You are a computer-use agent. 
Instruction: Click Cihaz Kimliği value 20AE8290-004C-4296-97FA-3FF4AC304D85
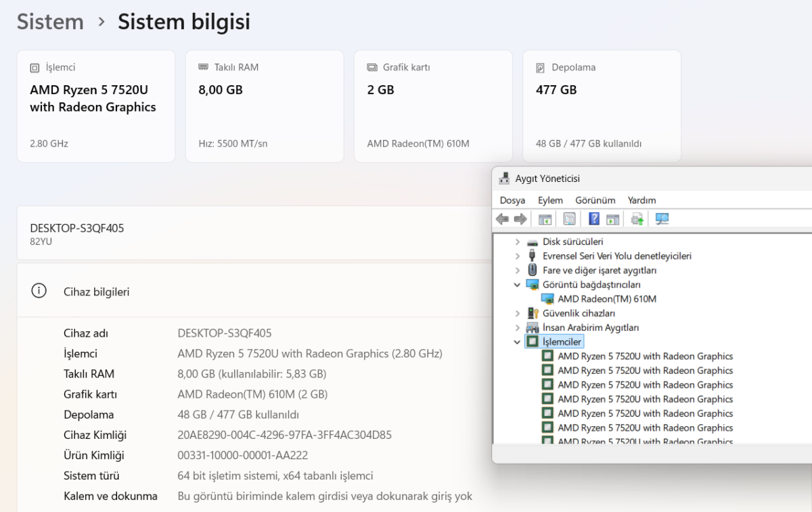point(284,435)
